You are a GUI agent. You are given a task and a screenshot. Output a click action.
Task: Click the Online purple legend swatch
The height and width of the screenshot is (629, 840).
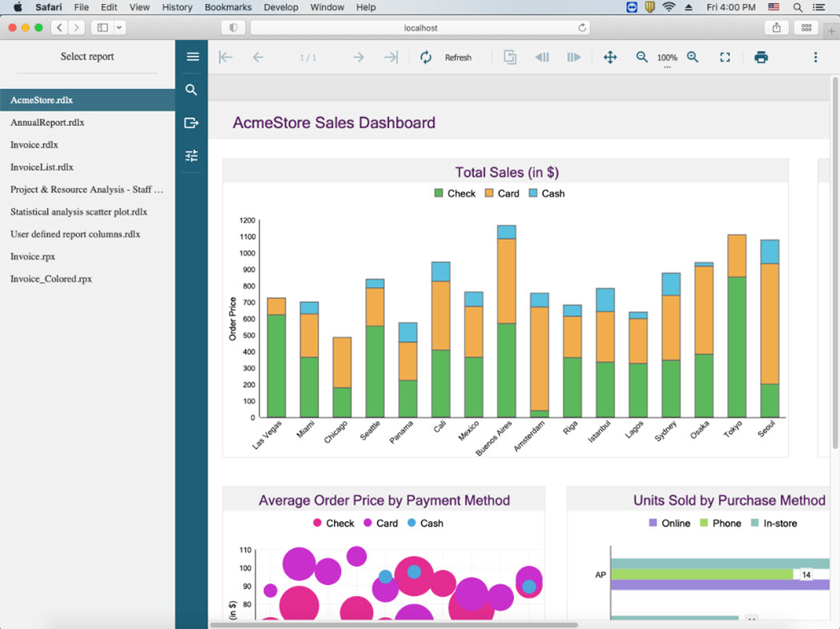coord(653,522)
